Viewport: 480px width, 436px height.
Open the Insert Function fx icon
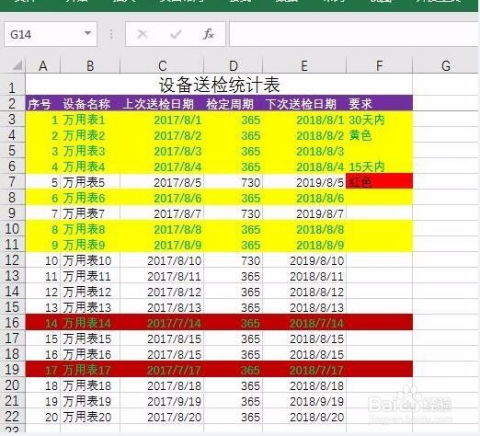209,34
